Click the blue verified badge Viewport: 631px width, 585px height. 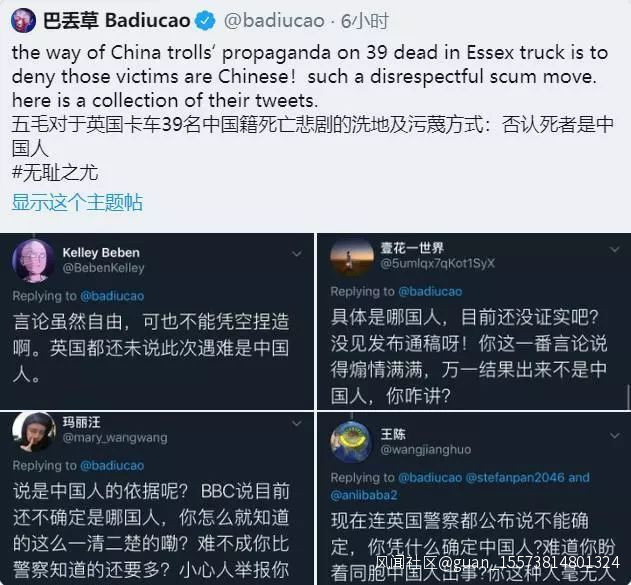click(205, 21)
